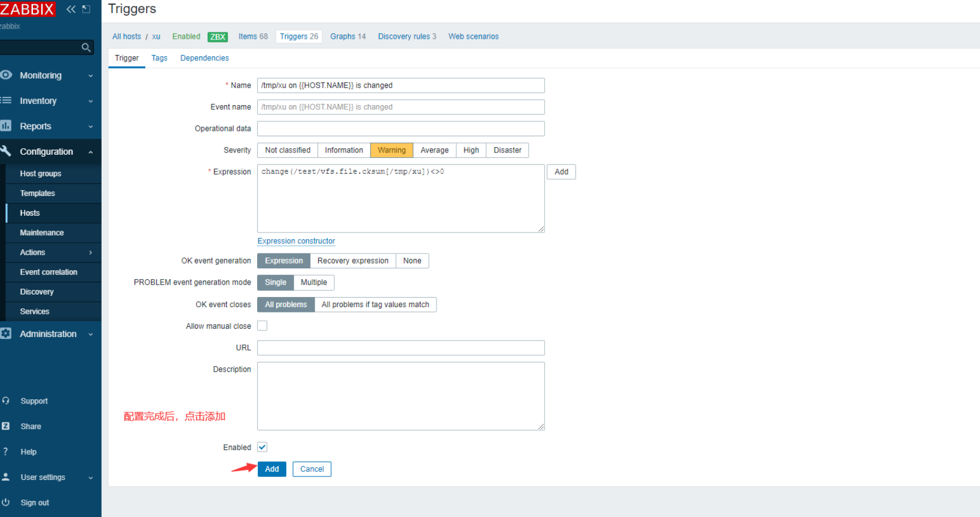Click the Description text area
980x517 pixels.
tap(401, 396)
